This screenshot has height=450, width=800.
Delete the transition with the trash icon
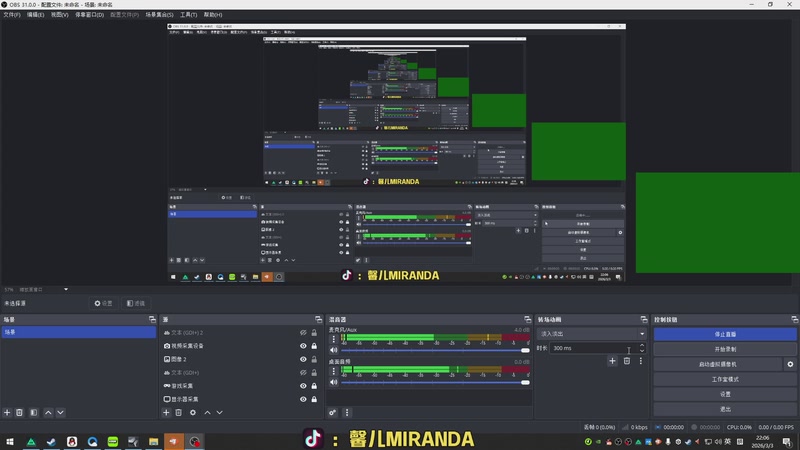627,361
